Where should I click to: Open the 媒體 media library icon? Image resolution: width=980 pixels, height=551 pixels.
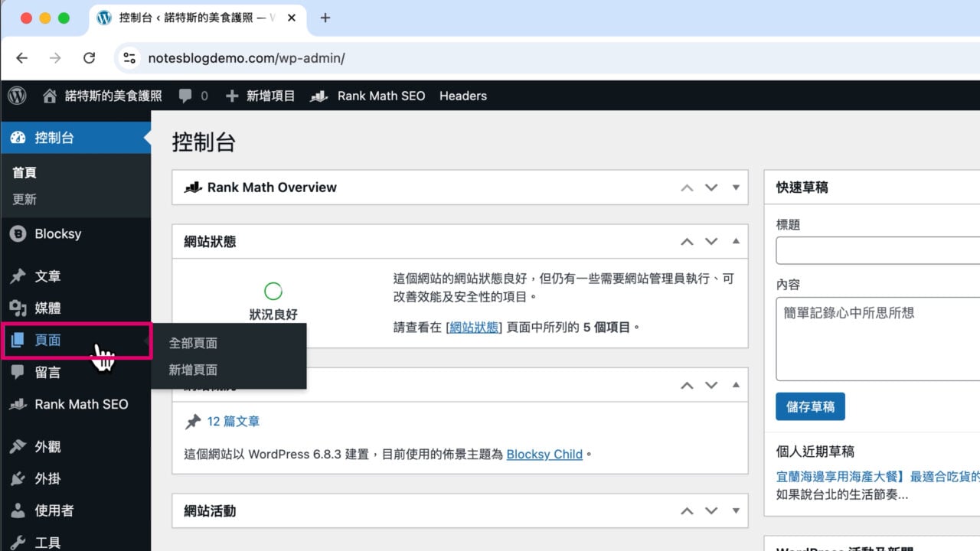tap(17, 308)
